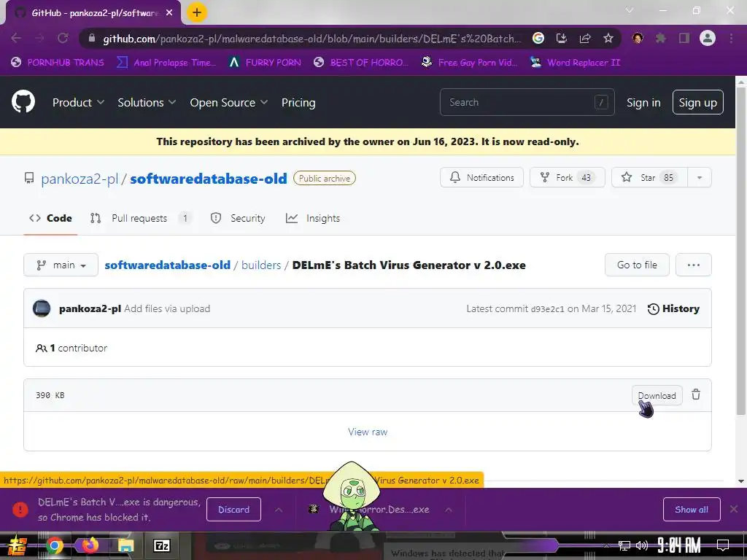Open Firefox from the taskbar
Screen dimensions: 747x560
[x=90, y=545]
